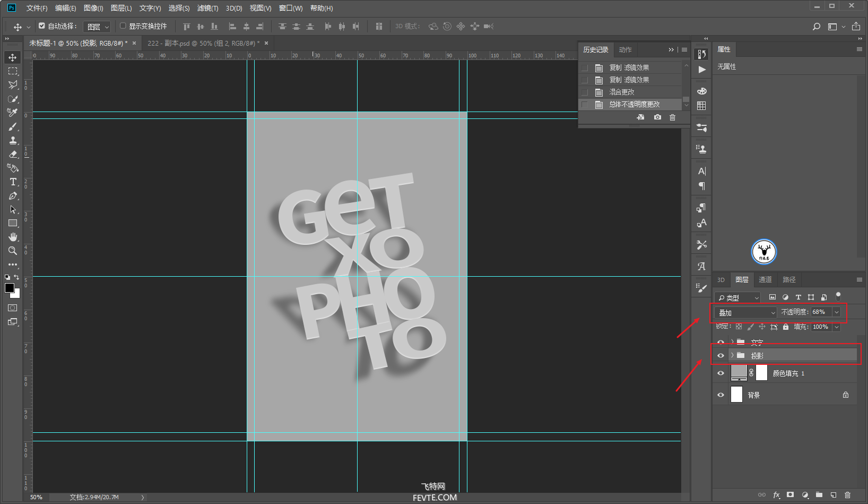Select the Eyedropper tool
This screenshot has width=868, height=504.
click(x=13, y=113)
